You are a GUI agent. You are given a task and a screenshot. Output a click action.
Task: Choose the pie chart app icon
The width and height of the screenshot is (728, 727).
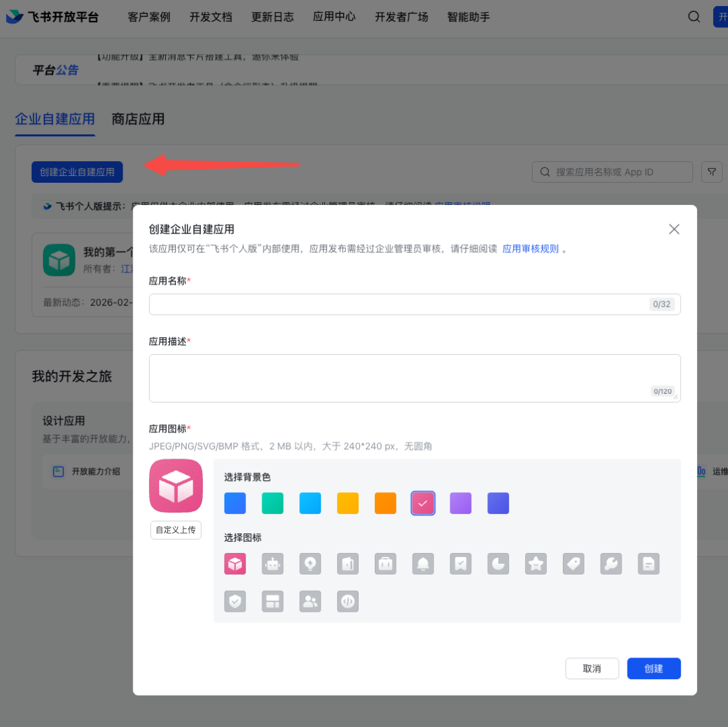pos(498,564)
